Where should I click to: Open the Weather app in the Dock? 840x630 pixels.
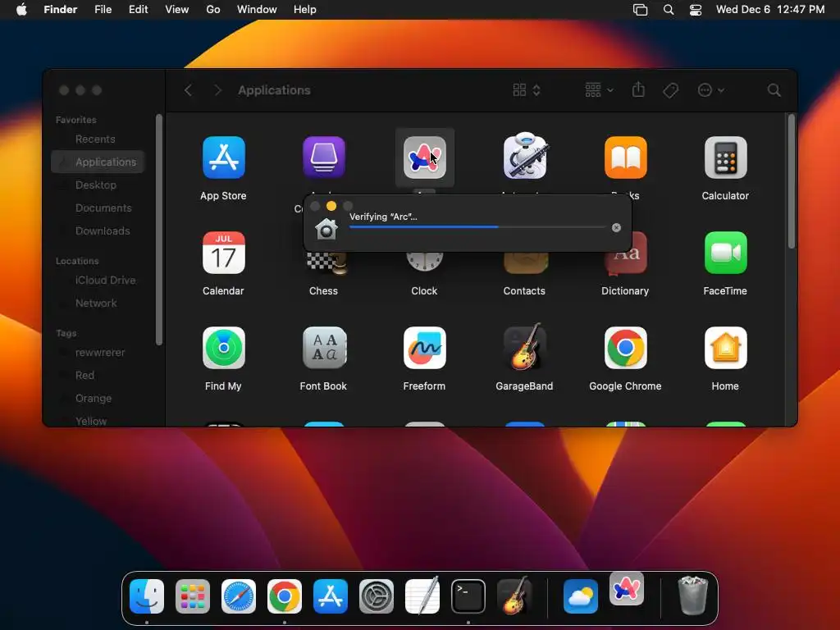coord(580,596)
